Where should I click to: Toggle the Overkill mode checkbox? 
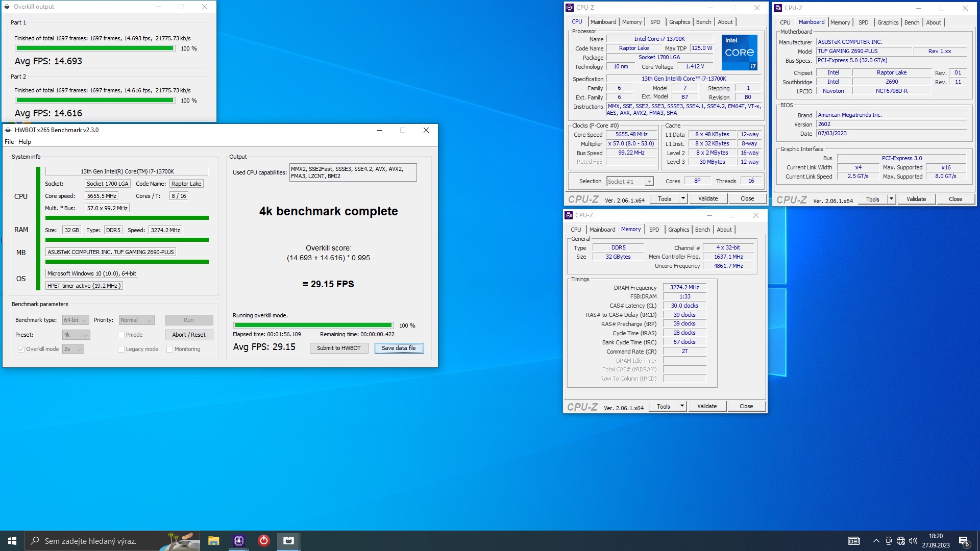coord(21,349)
